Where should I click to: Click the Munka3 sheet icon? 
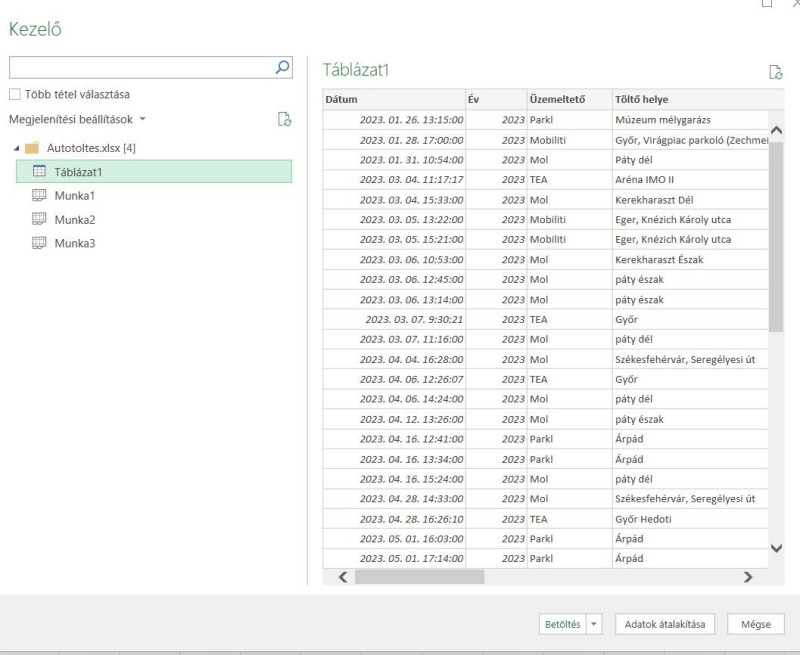pyautogui.click(x=39, y=243)
